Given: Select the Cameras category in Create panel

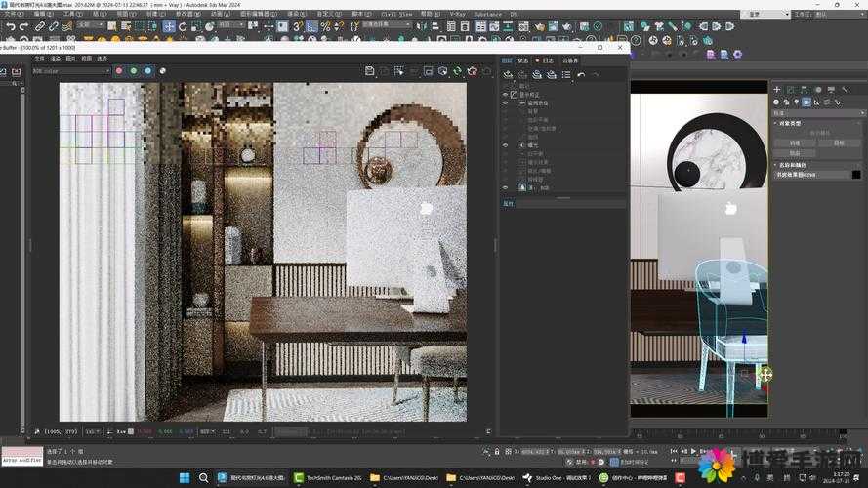Looking at the screenshot, I should point(806,102).
